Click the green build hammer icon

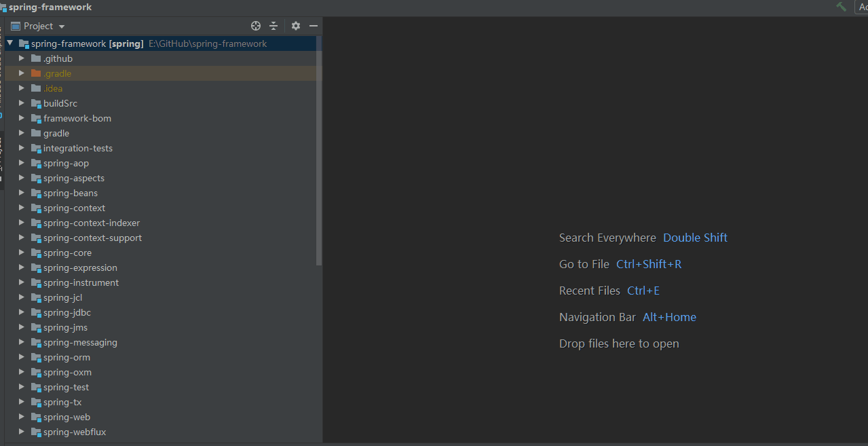pos(842,7)
